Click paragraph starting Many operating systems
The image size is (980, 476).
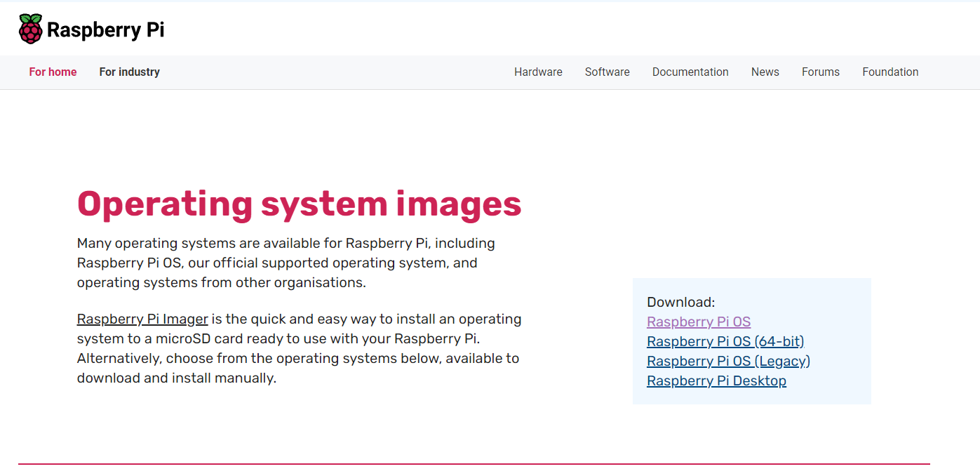[x=286, y=263]
